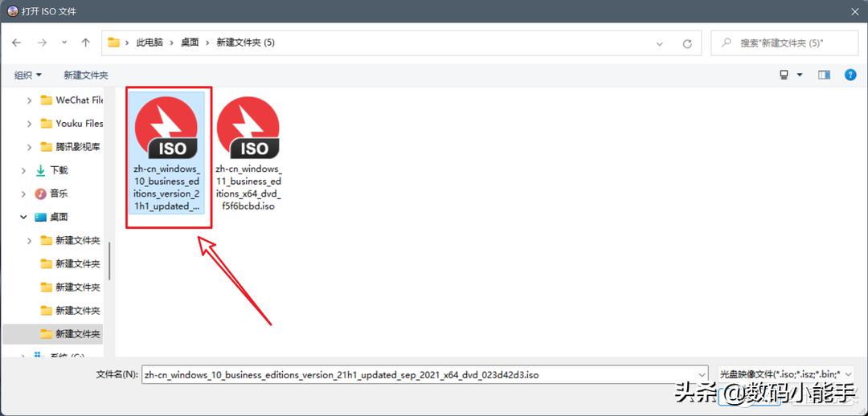
Task: Expand the WeChat Files tree node
Action: coord(30,100)
